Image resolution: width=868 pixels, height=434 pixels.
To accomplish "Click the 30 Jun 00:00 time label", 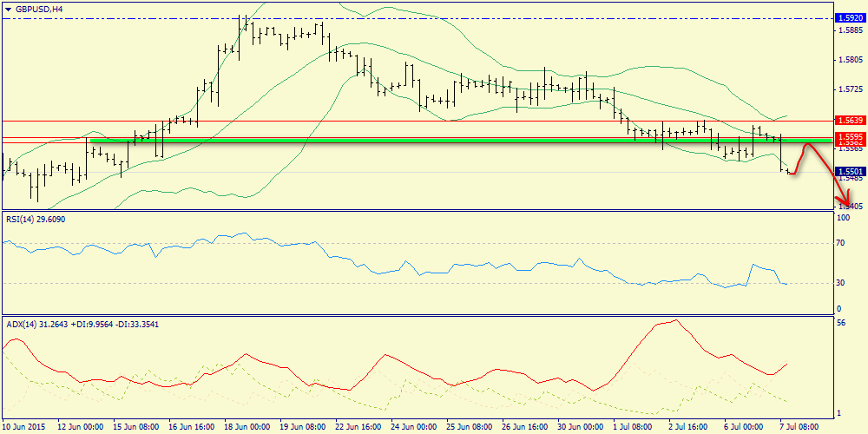I will click(580, 428).
